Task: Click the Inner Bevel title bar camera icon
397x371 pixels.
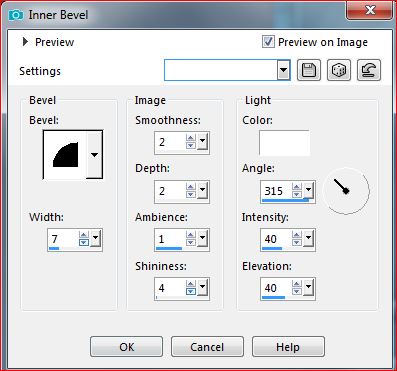Action: [16, 15]
